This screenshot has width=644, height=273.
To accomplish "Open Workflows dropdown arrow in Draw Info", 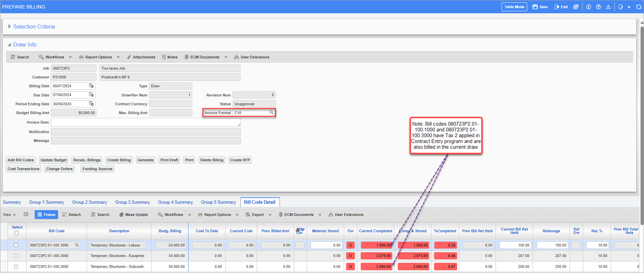I will tap(70, 57).
